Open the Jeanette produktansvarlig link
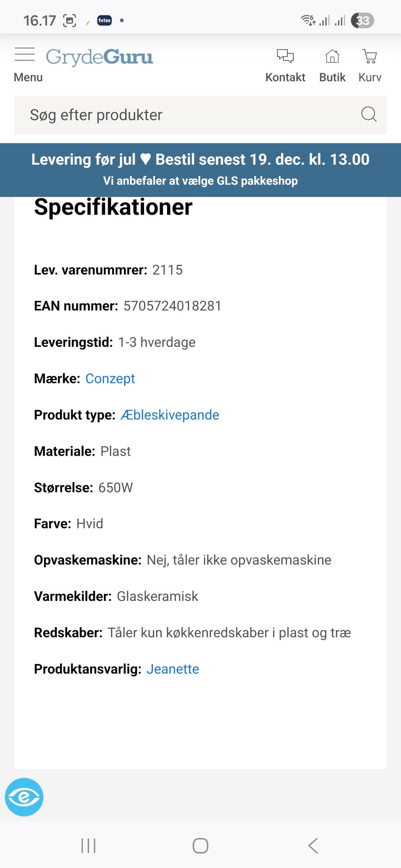This screenshot has height=868, width=401. pos(173,669)
